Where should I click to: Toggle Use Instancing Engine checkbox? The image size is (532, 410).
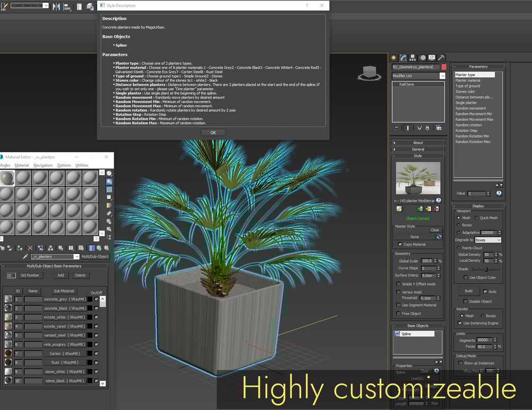(x=459, y=323)
